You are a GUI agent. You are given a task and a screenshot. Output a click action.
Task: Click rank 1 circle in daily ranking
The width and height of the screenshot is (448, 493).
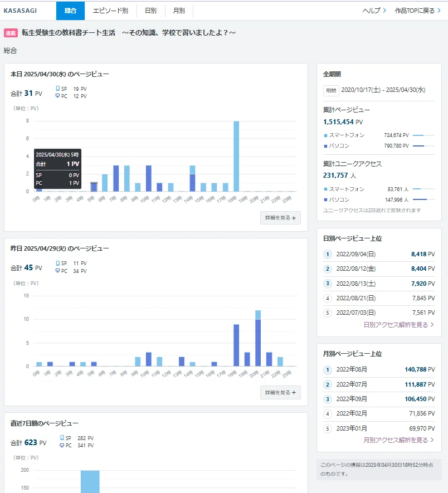tap(328, 255)
